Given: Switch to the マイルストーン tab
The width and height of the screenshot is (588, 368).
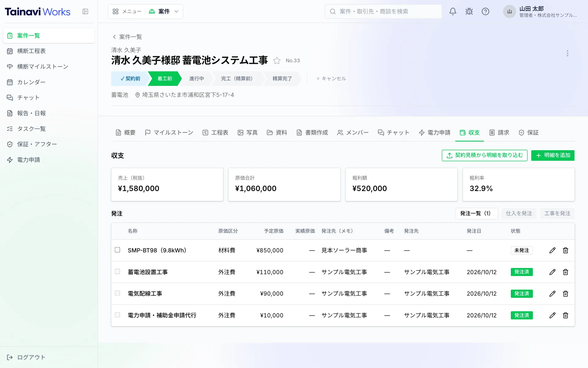Looking at the screenshot, I should pyautogui.click(x=169, y=132).
